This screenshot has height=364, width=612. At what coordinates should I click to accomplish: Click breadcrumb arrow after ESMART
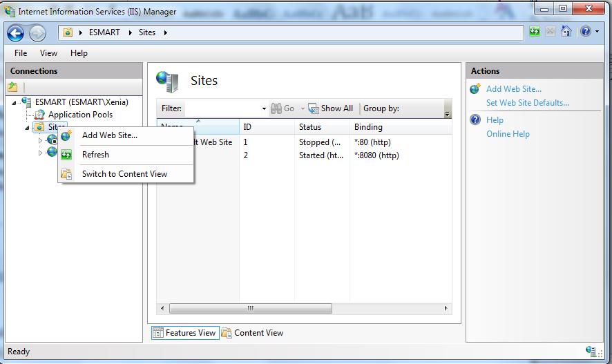coord(130,32)
